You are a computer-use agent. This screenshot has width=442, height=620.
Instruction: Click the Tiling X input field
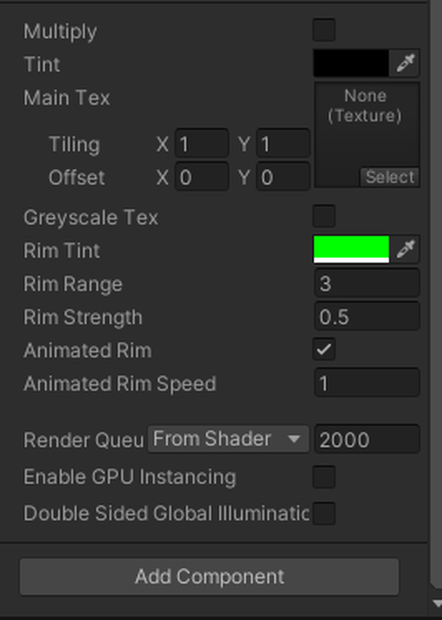click(x=202, y=144)
